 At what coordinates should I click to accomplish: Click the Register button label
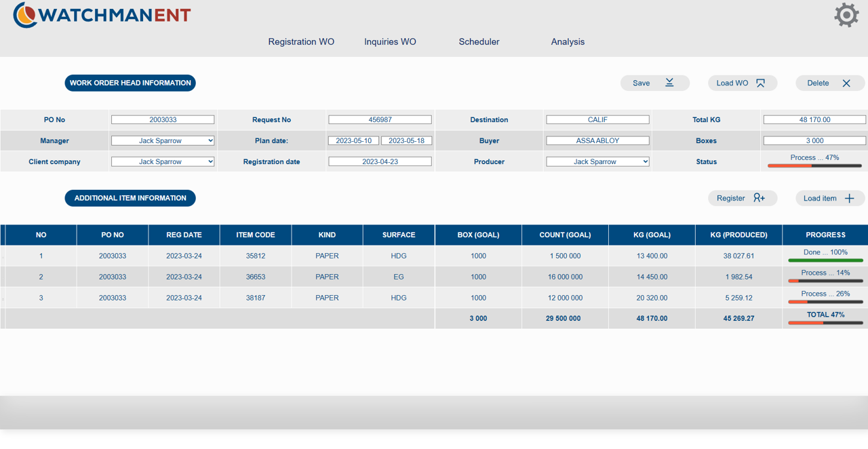pos(731,198)
